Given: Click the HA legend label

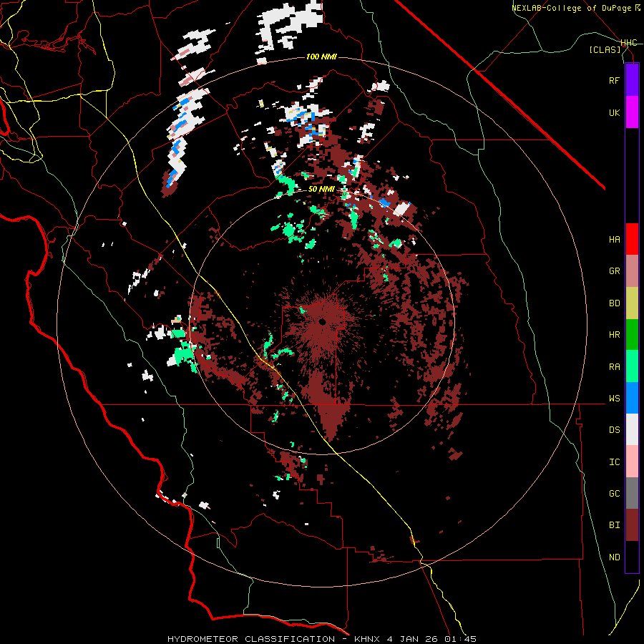Looking at the screenshot, I should point(614,239).
